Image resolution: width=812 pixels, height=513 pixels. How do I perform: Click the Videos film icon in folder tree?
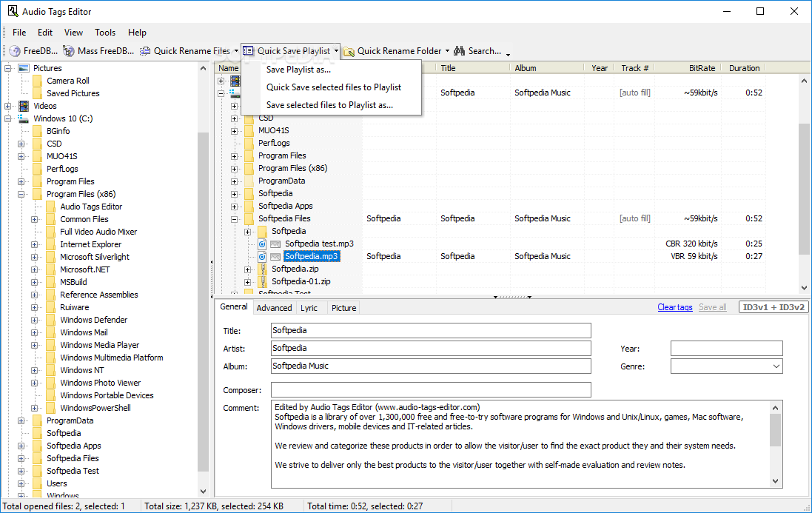click(24, 106)
